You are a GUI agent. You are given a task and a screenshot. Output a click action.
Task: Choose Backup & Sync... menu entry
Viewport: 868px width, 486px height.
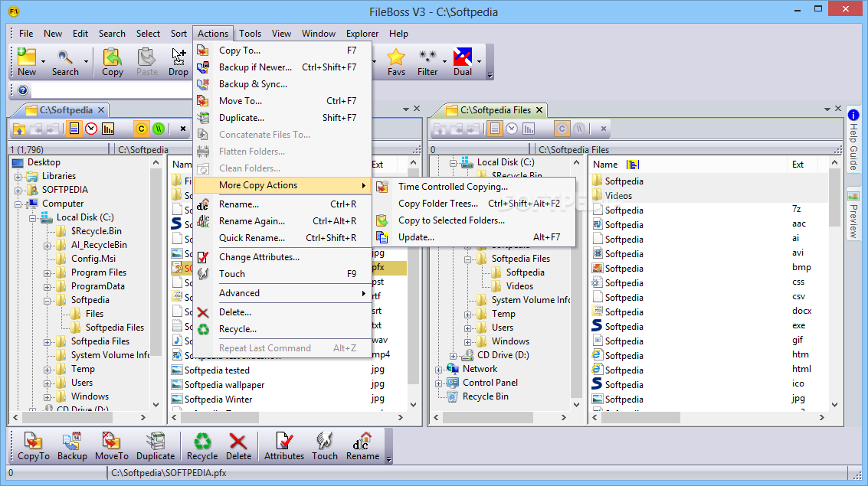[x=283, y=84]
